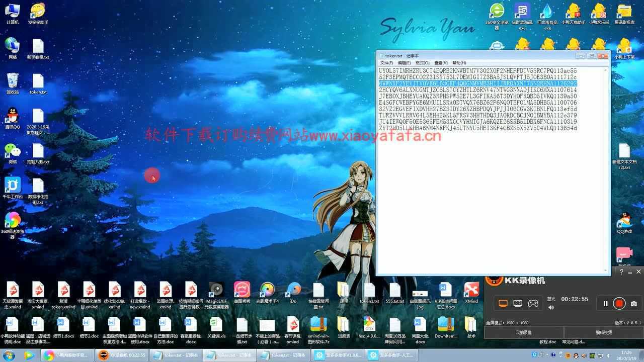
Task: Select game recording mode gamepad icon
Action: [533, 303]
